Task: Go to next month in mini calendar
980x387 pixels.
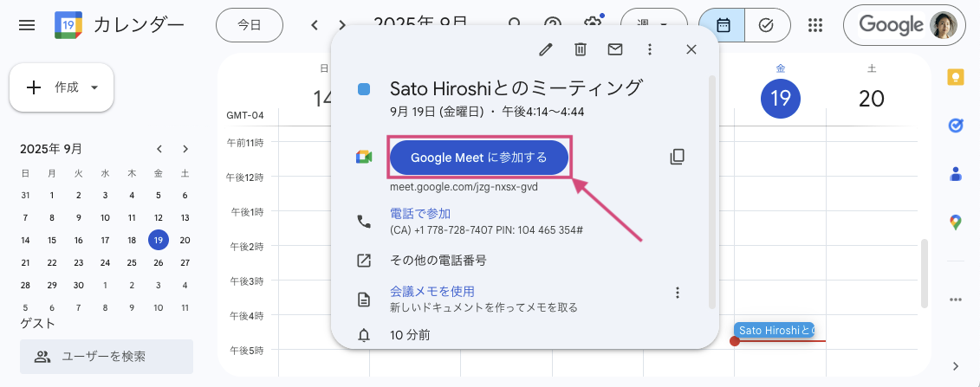Action: point(185,149)
